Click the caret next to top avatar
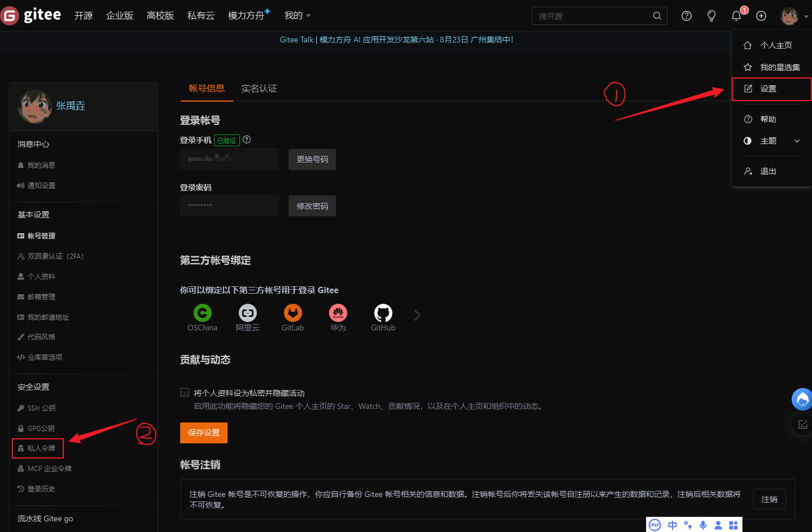The image size is (812, 532). (x=806, y=16)
